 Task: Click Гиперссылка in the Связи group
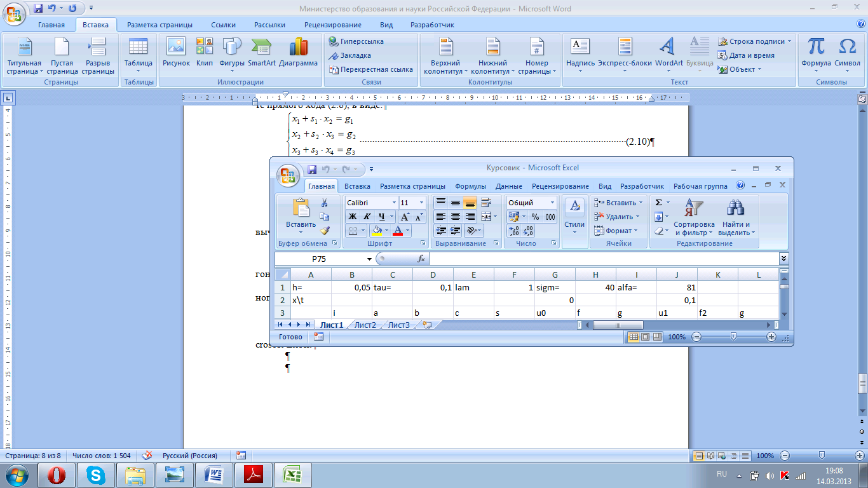[356, 41]
